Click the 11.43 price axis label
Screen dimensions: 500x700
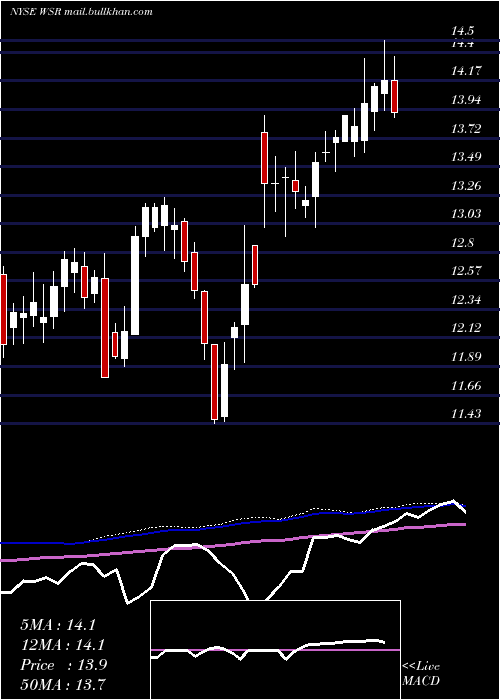(x=466, y=414)
